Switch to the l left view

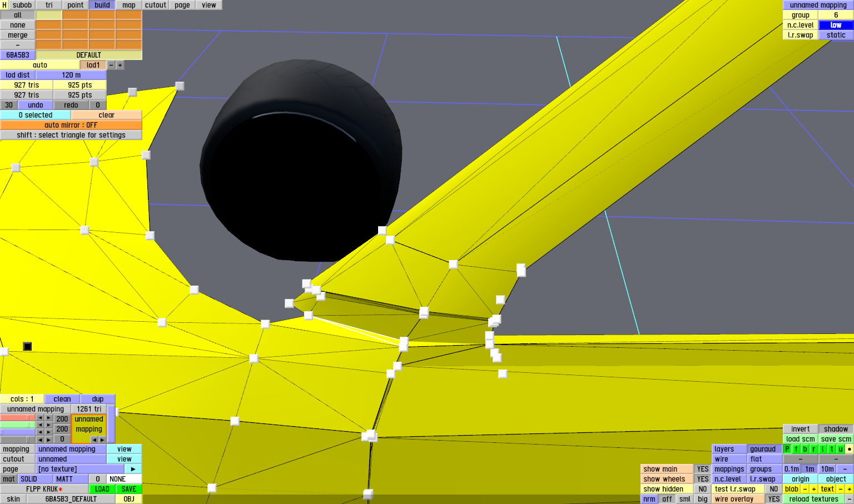click(x=823, y=449)
